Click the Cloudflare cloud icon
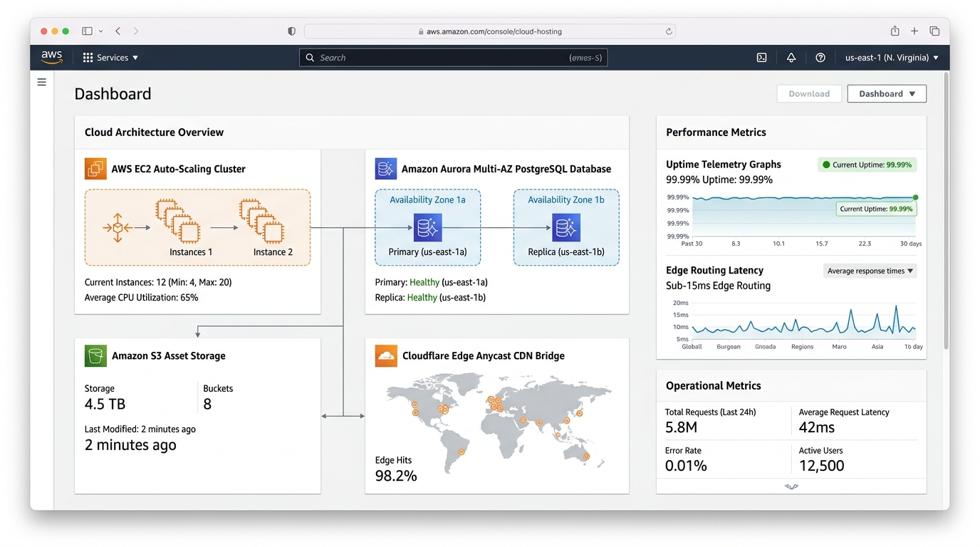Image resolution: width=980 pixels, height=547 pixels. click(386, 355)
